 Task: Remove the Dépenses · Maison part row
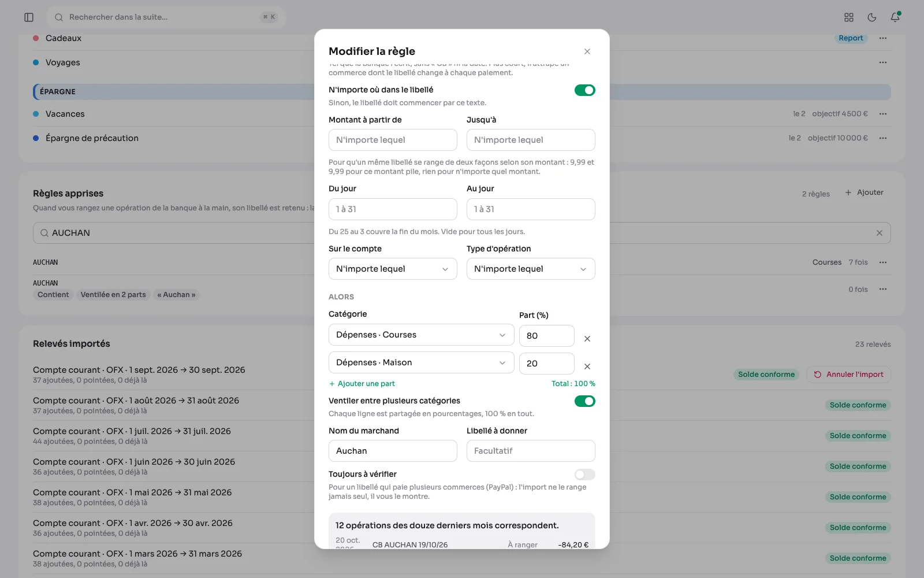[587, 366]
